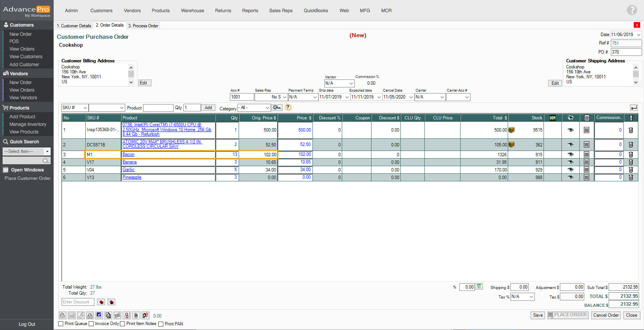
Task: Click the paperclip attachment icon
Action: [x=136, y=316]
